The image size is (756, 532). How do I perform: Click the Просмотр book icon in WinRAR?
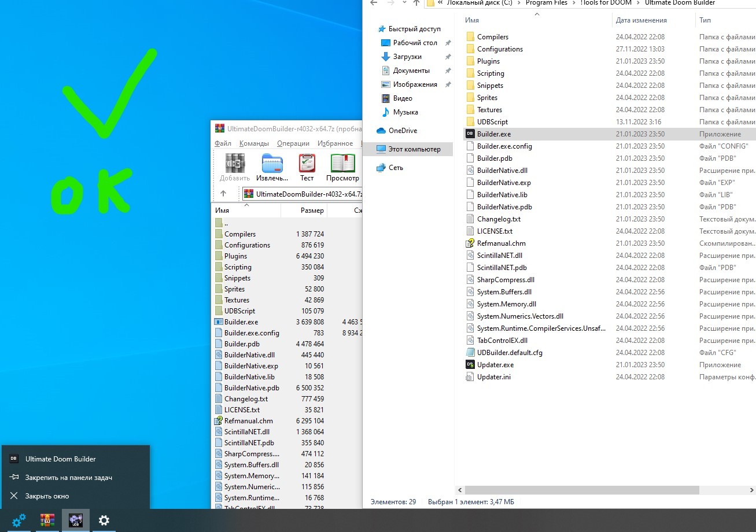342,164
